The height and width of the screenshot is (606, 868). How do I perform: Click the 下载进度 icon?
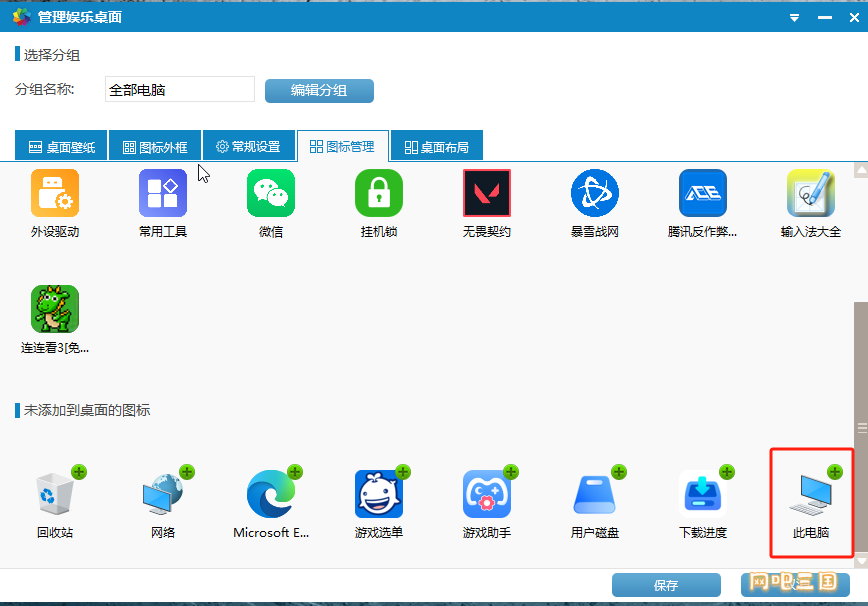tap(702, 494)
